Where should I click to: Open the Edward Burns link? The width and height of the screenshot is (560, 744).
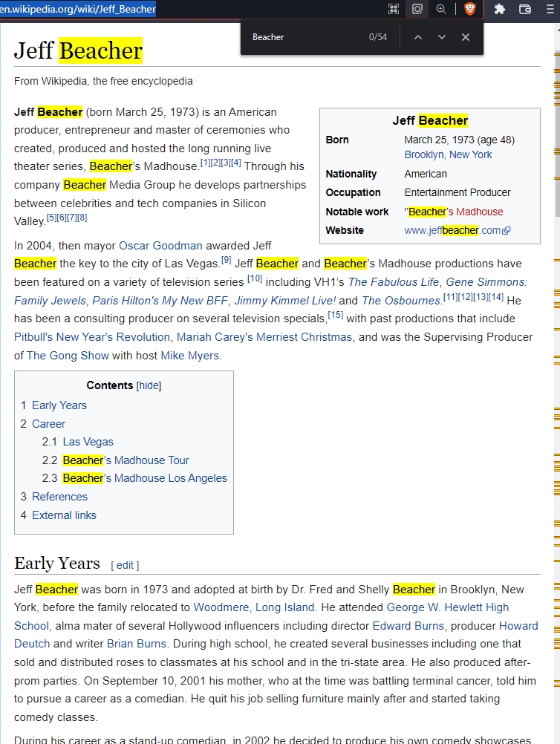408,626
